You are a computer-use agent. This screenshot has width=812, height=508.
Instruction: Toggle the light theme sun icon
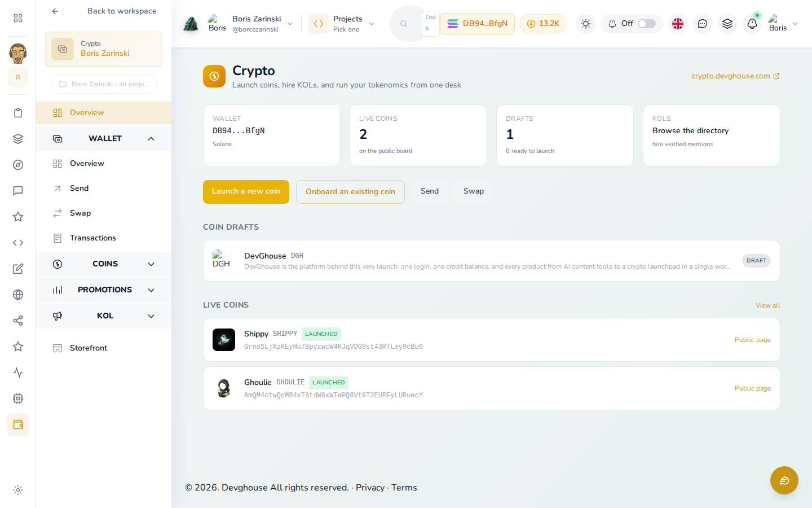(x=586, y=24)
